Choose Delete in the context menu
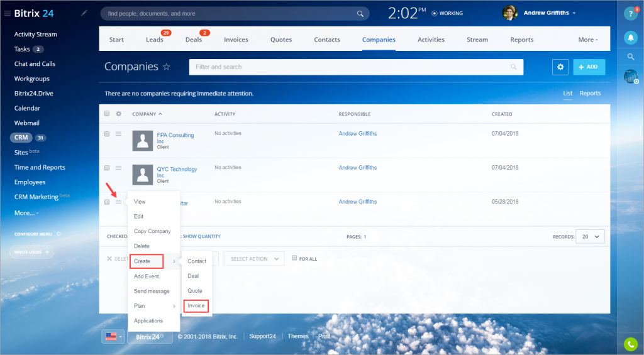The width and height of the screenshot is (644, 355). click(x=142, y=246)
